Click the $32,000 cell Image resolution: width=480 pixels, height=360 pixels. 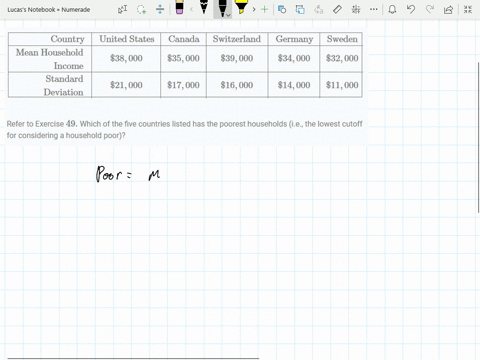point(342,58)
